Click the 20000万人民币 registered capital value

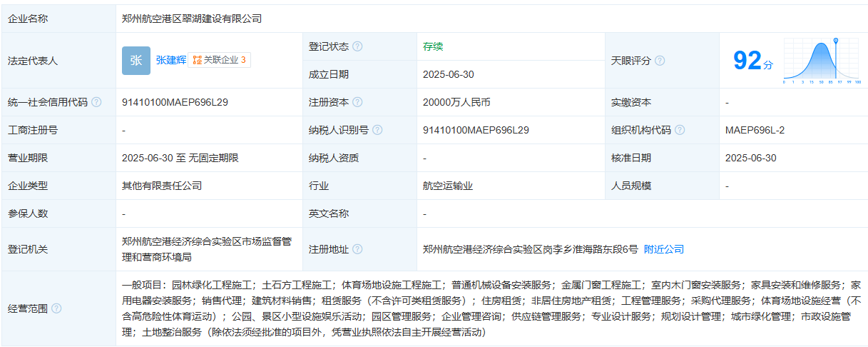tap(456, 102)
